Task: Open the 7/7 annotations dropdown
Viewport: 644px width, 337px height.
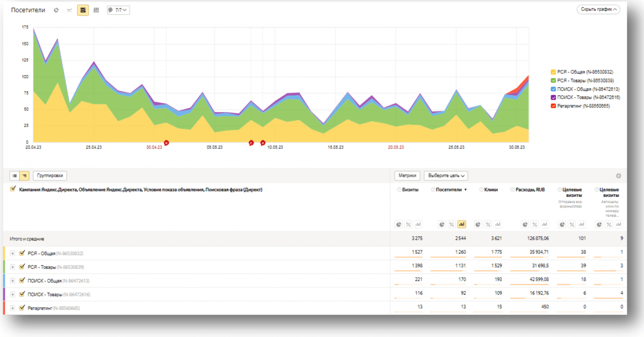Action: pyautogui.click(x=118, y=10)
